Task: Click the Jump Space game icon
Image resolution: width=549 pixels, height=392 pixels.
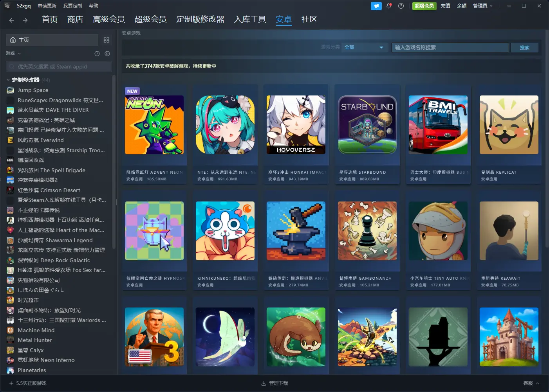Action: point(10,90)
